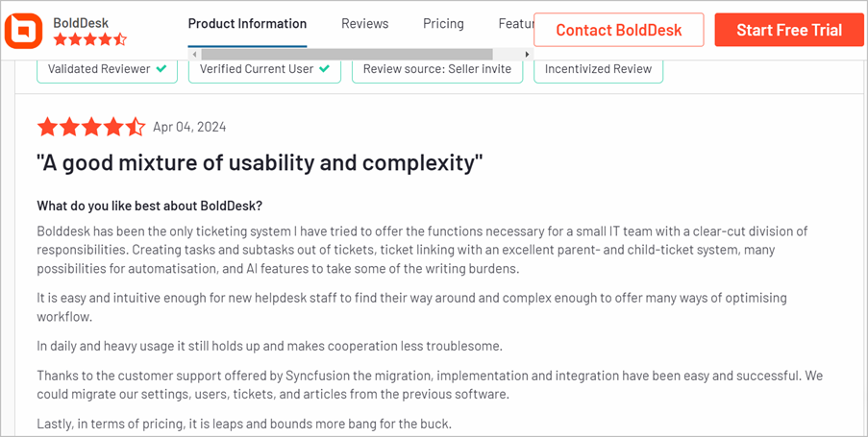Click the BoldDesk product name in header
This screenshot has height=437, width=868.
[81, 23]
